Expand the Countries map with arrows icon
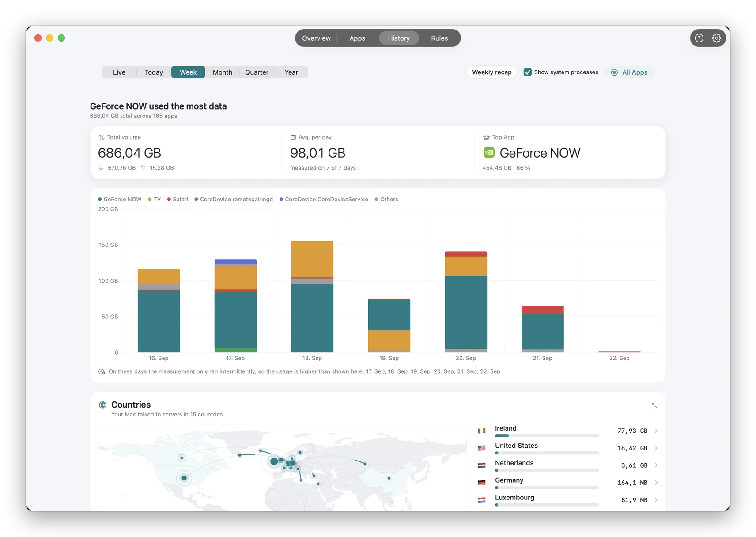756x537 pixels. click(654, 405)
